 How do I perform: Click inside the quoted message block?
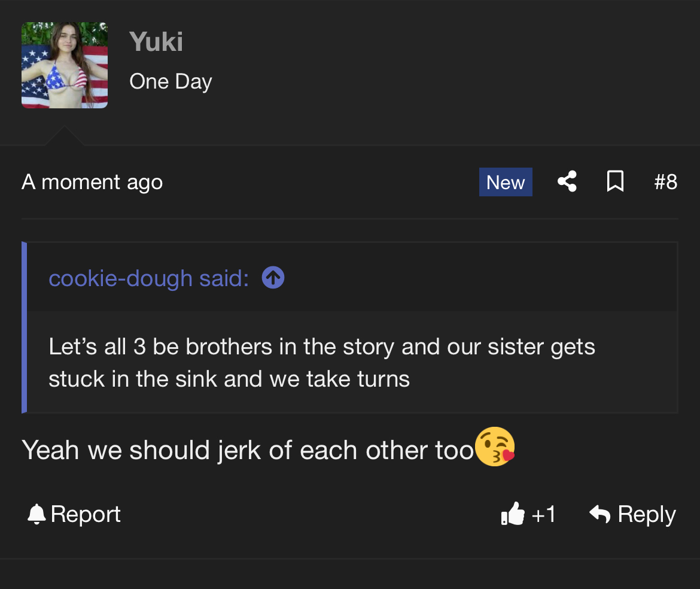coord(322,362)
